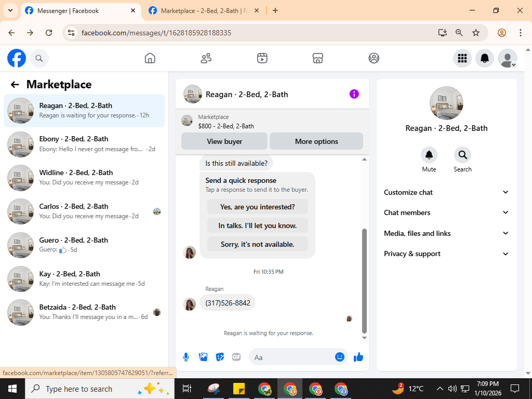Attach a photo with the image icon
The width and height of the screenshot is (532, 399).
pos(203,357)
